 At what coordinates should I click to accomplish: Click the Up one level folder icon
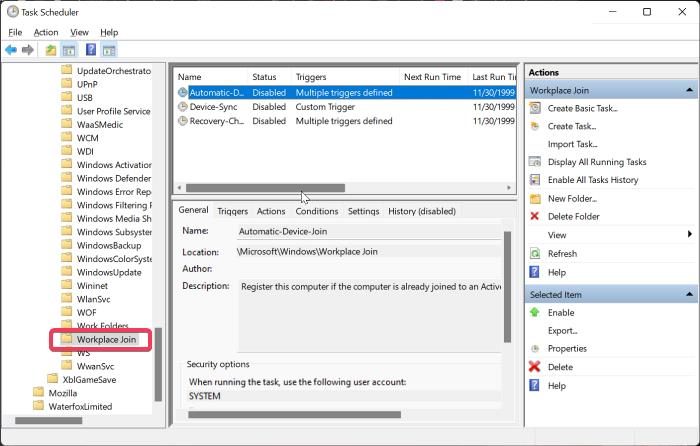(50, 50)
